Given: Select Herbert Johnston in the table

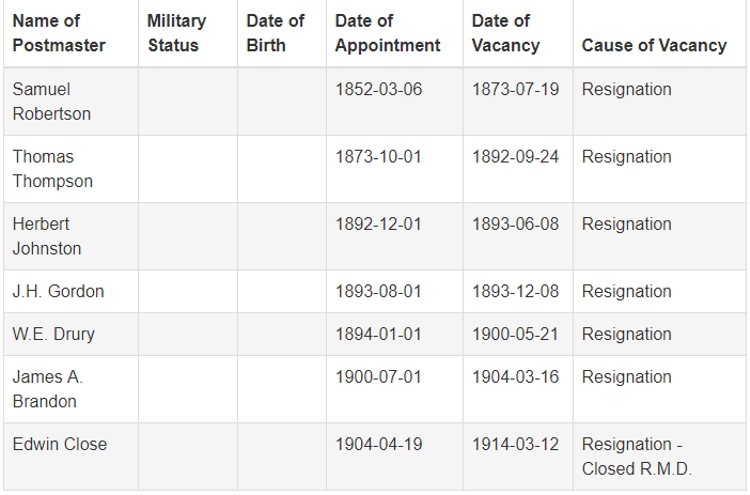Looking at the screenshot, I should [x=47, y=236].
